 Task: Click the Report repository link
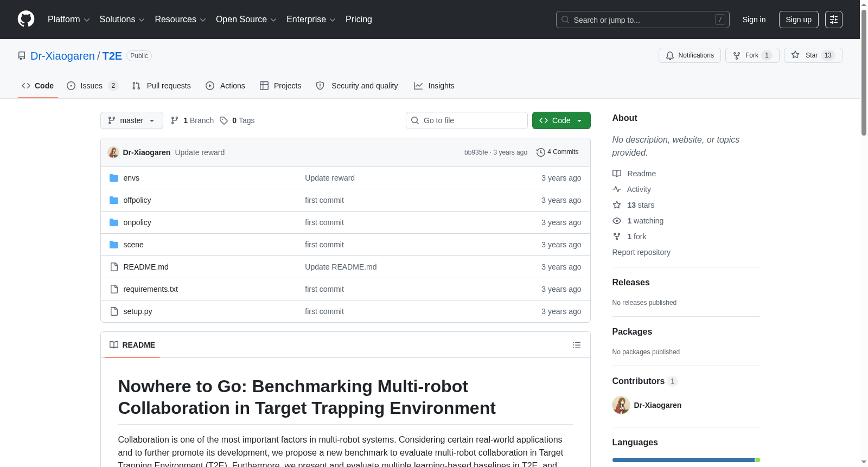click(641, 252)
